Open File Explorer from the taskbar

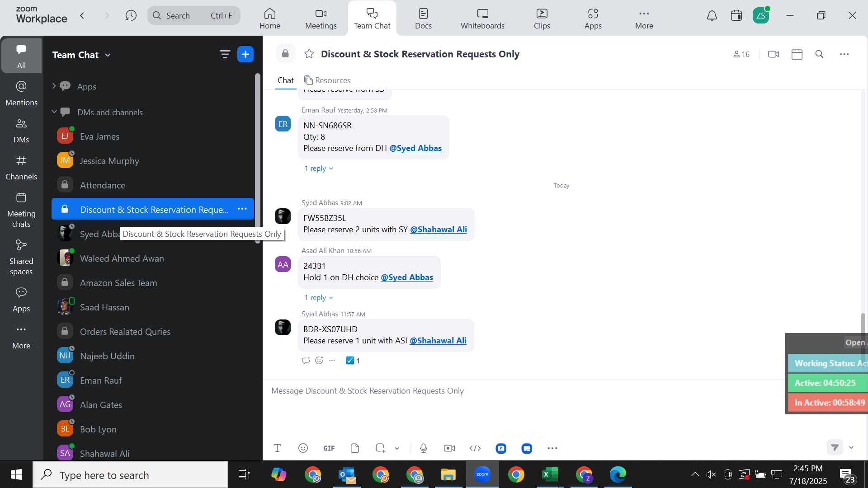[448, 474]
